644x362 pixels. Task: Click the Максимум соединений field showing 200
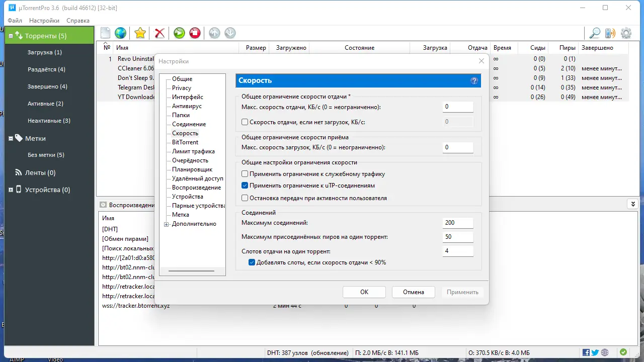click(x=458, y=223)
